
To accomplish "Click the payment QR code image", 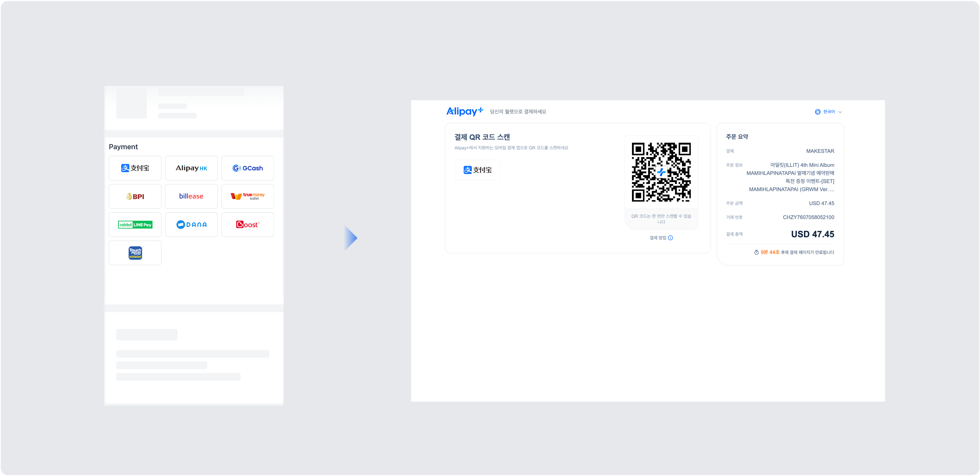I will click(x=661, y=172).
